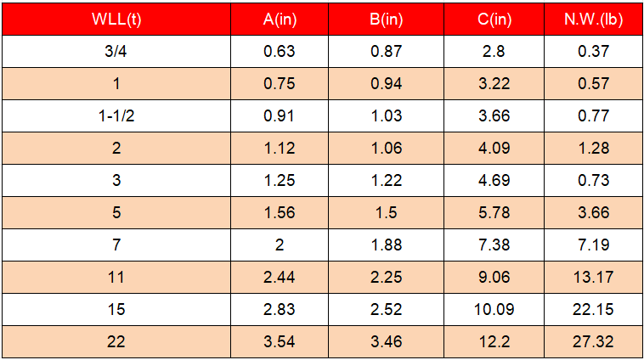Select the A(in) column header

(280, 20)
